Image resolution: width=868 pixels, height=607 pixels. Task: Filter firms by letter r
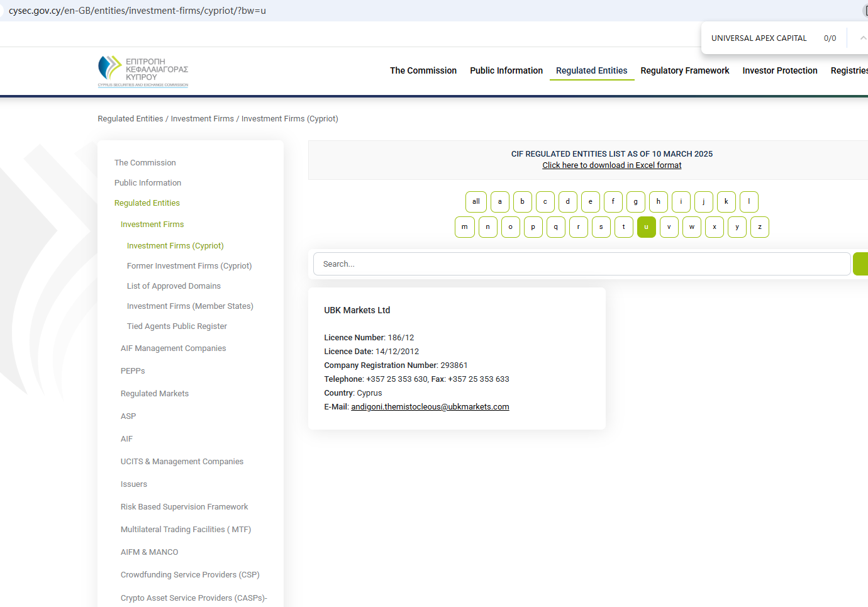coord(579,227)
